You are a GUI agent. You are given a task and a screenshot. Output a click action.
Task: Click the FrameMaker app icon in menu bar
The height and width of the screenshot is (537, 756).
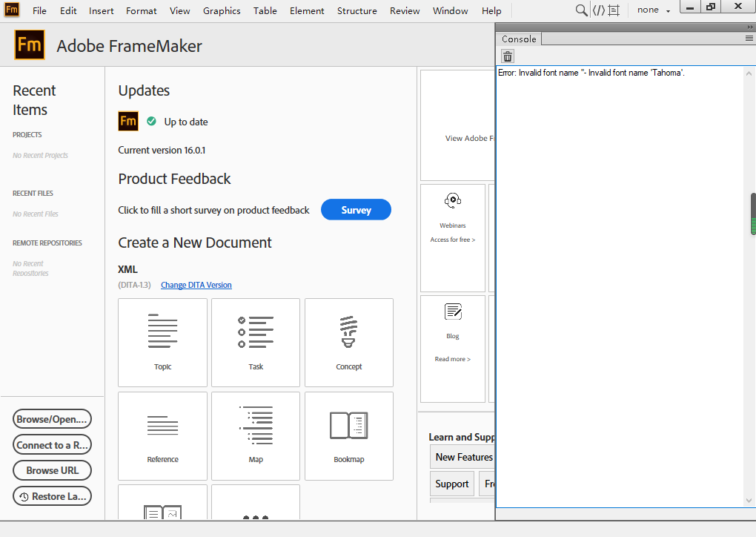pyautogui.click(x=12, y=10)
